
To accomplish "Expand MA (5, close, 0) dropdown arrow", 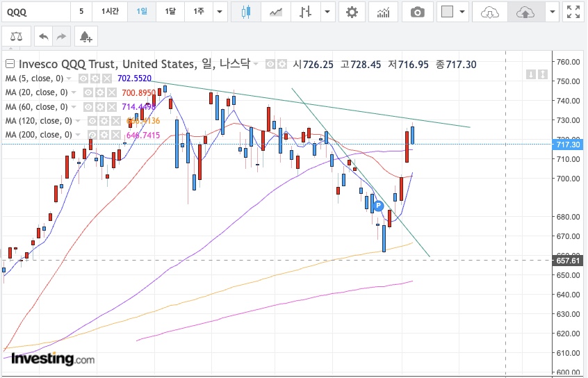I will [69, 79].
